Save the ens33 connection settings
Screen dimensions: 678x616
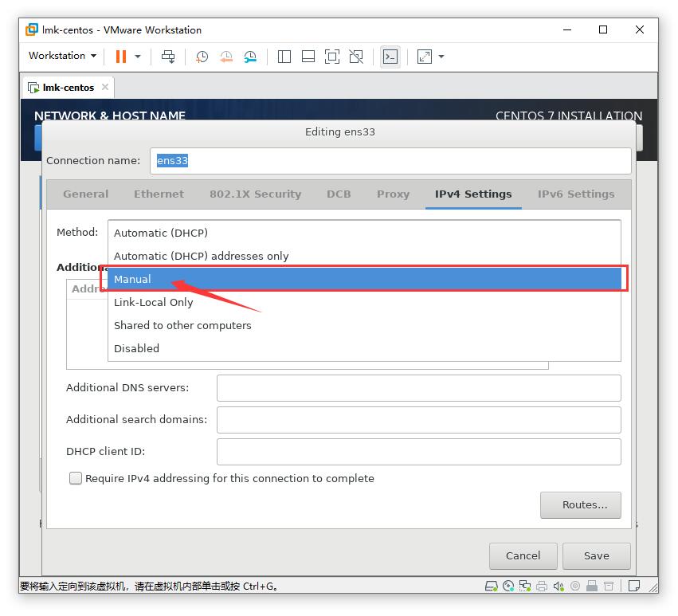[x=596, y=556]
